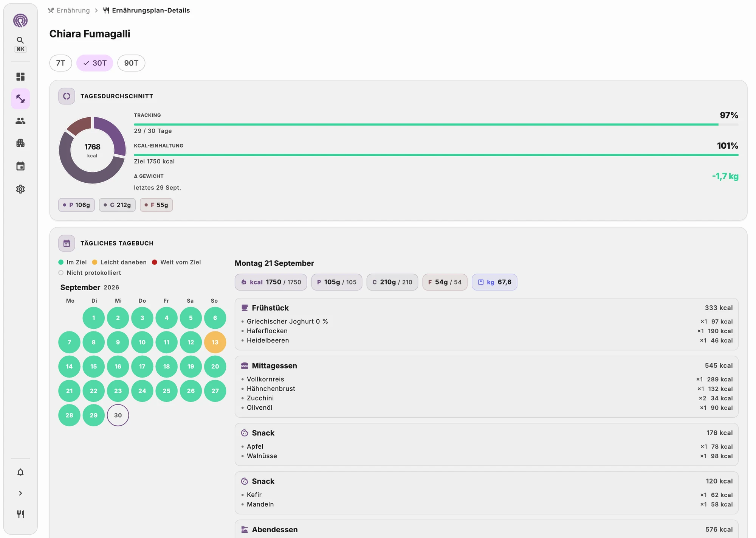Click the Tracking progress bar
Screen dimensions: 756x538
436,124
